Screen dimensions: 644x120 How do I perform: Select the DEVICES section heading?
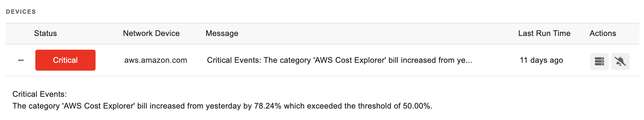(21, 12)
